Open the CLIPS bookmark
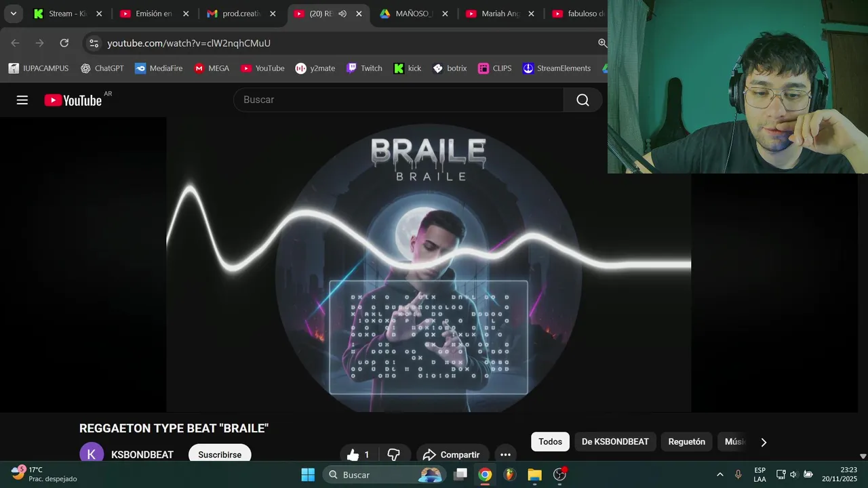Image resolution: width=868 pixels, height=488 pixels. click(495, 68)
